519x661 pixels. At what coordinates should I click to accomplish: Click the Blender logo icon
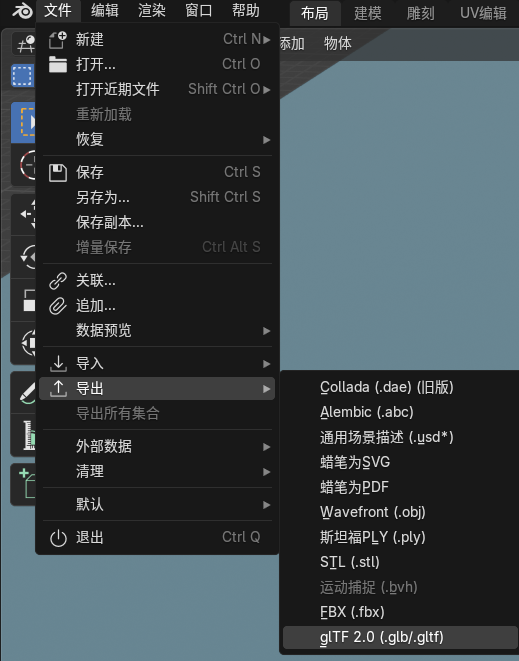(x=22, y=11)
